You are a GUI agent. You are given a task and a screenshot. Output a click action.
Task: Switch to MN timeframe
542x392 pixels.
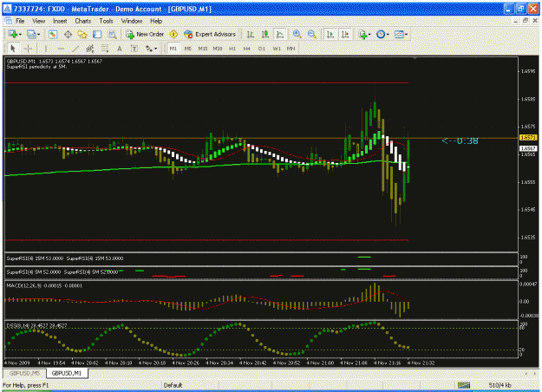(291, 49)
